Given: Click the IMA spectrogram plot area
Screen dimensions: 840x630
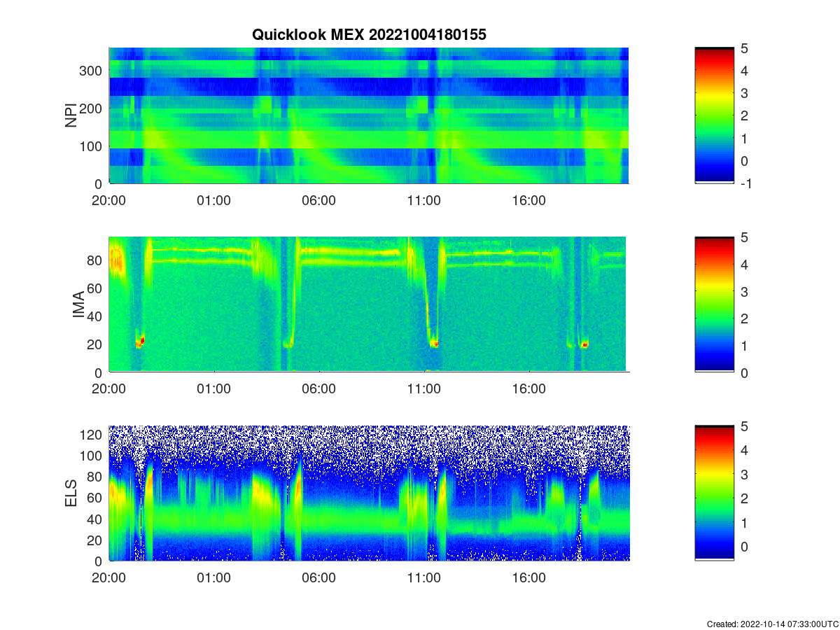Looking at the screenshot, I should [369, 304].
